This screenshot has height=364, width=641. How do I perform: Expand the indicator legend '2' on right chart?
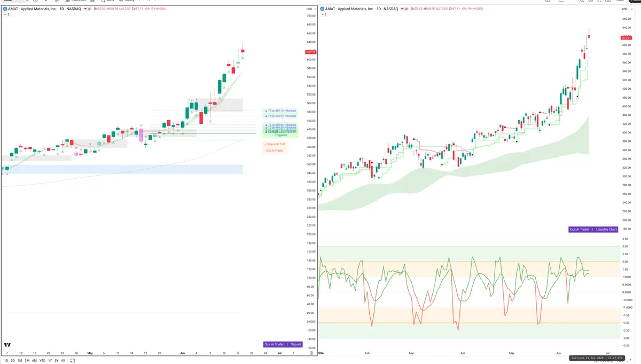325,14
